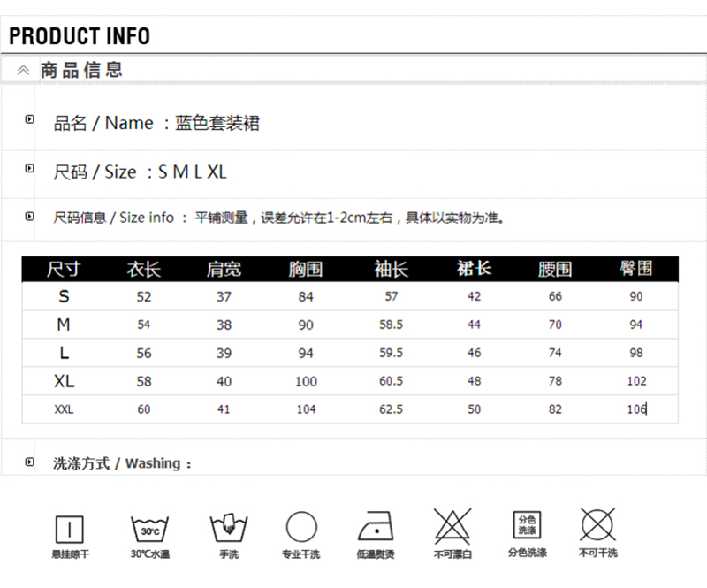707x588 pixels.
Task: Click the S row 胸围 value 84
Action: pos(306,297)
